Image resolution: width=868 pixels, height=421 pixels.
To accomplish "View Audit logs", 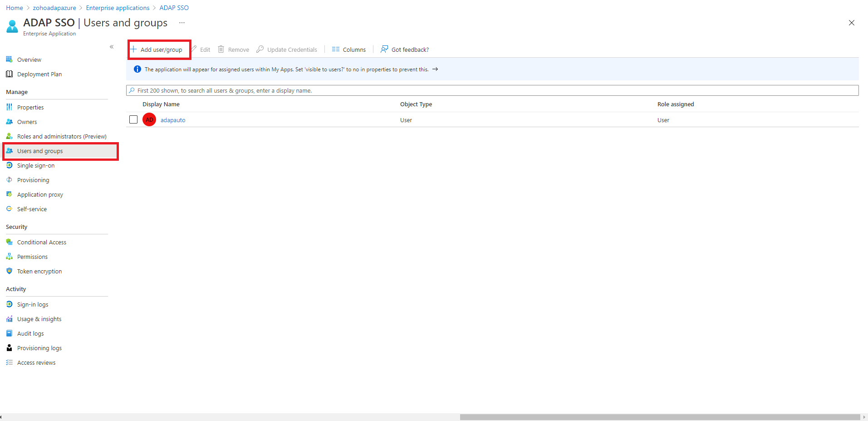I will click(x=30, y=333).
